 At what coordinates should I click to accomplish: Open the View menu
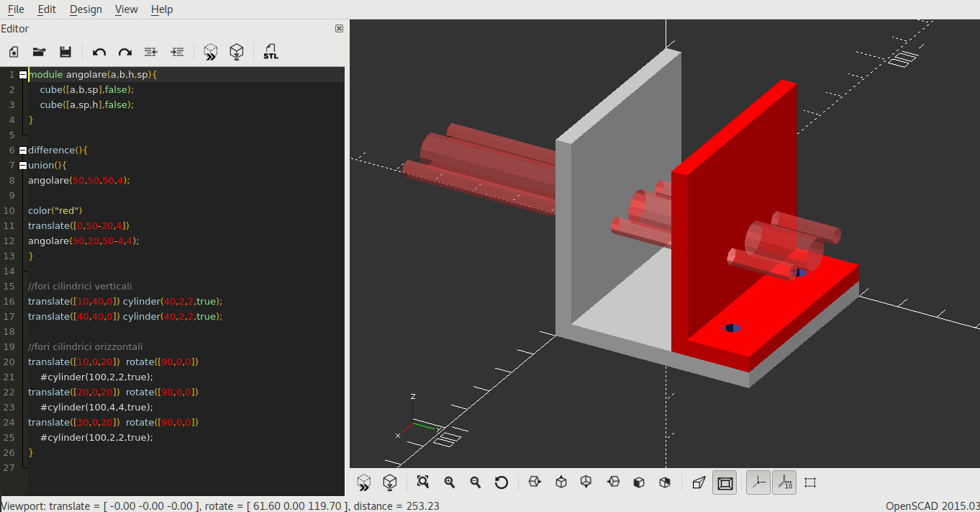[x=126, y=9]
